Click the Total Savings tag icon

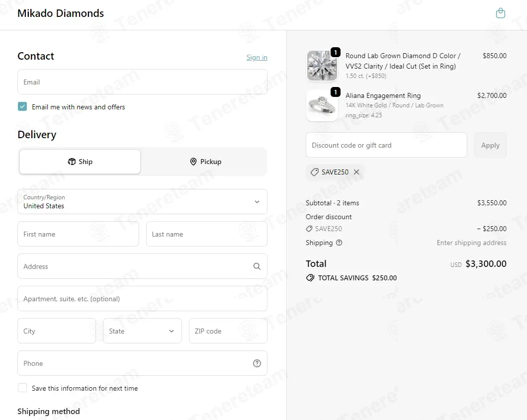coord(310,278)
